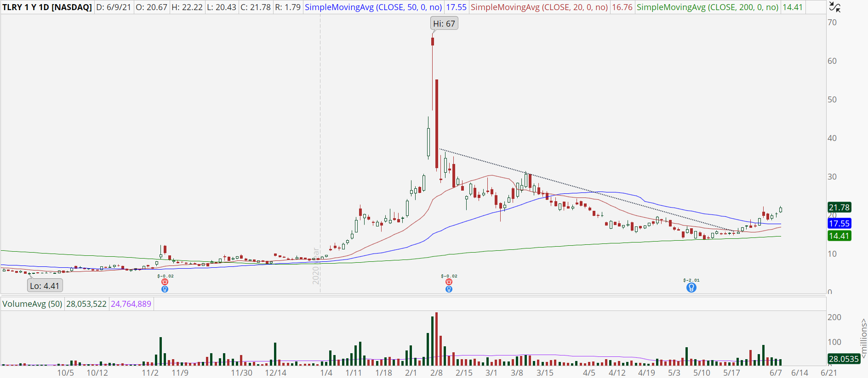Click the 1/4 date axis label
The height and width of the screenshot is (378, 868).
(x=326, y=372)
